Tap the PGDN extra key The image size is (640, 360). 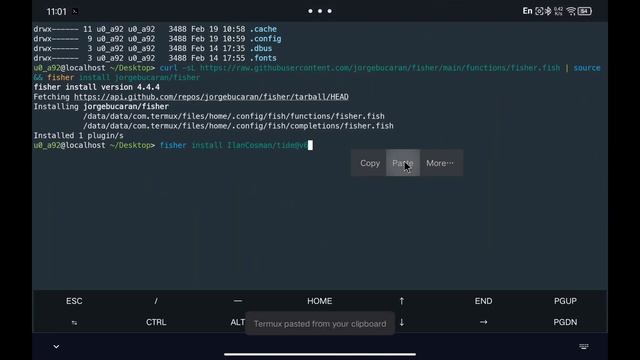pos(565,322)
